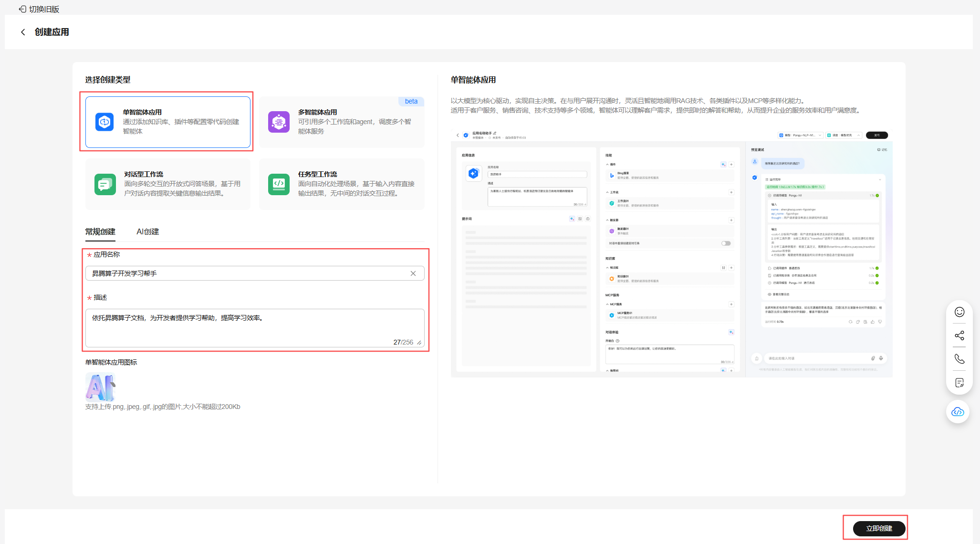Switch to the AI创建 tab
Viewport: 980px width, 544px height.
148,232
